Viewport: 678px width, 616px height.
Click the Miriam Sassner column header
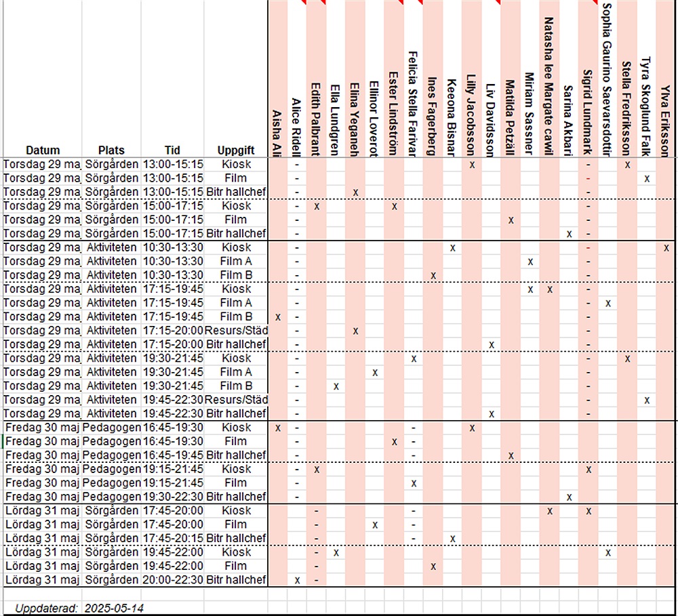(x=530, y=114)
